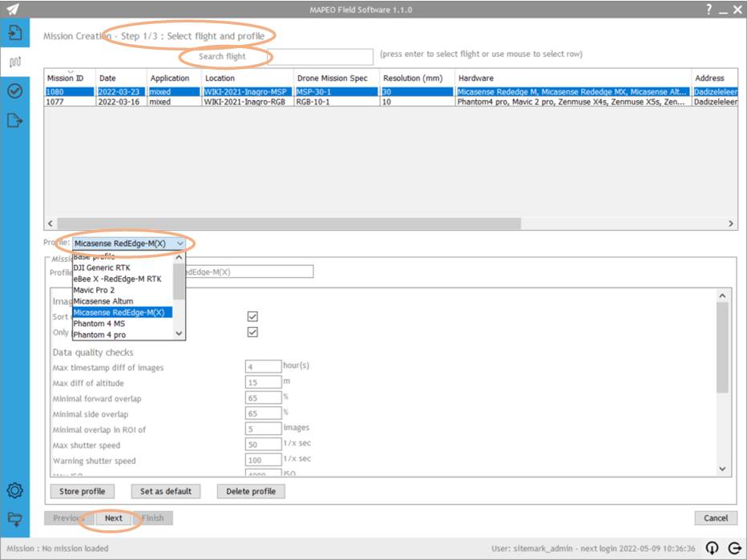Click Minimal overlap in ROI field 5
Screen dimensions: 747x560
263,429
